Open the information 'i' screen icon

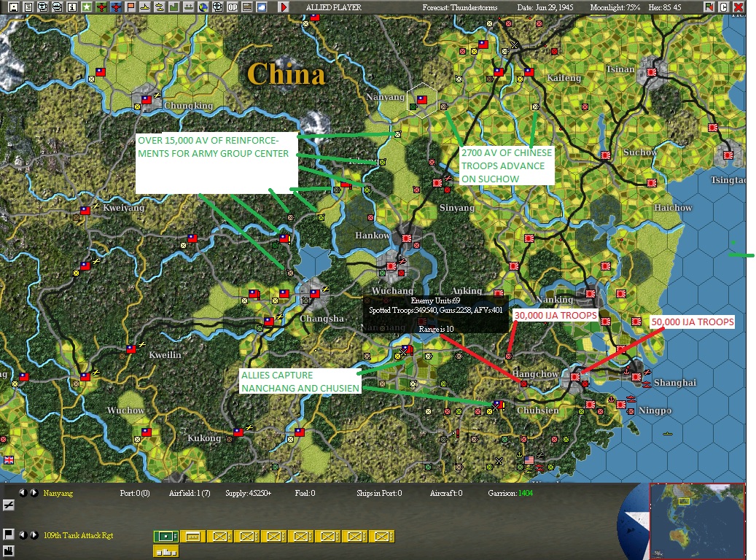point(72,7)
